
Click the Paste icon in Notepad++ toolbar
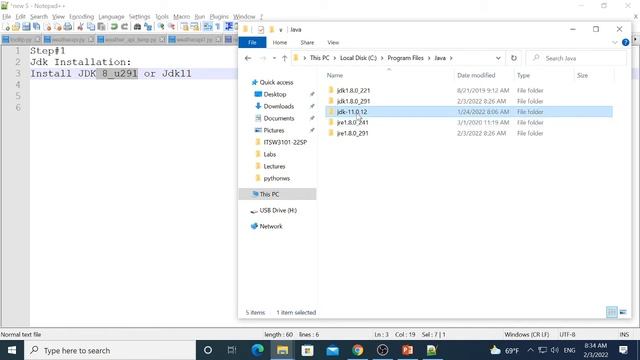(101, 27)
